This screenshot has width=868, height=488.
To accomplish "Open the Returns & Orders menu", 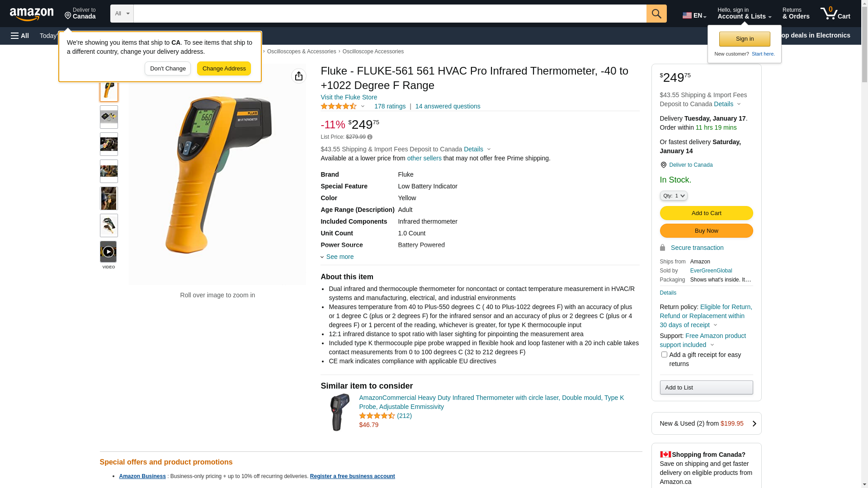I will (796, 14).
